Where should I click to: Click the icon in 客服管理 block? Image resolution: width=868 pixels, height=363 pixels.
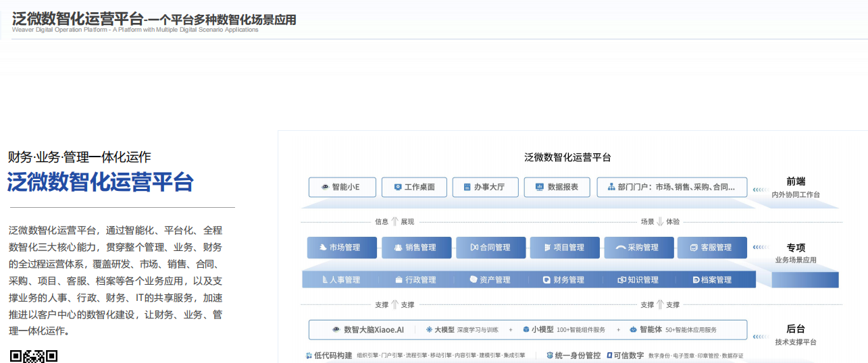tap(694, 248)
